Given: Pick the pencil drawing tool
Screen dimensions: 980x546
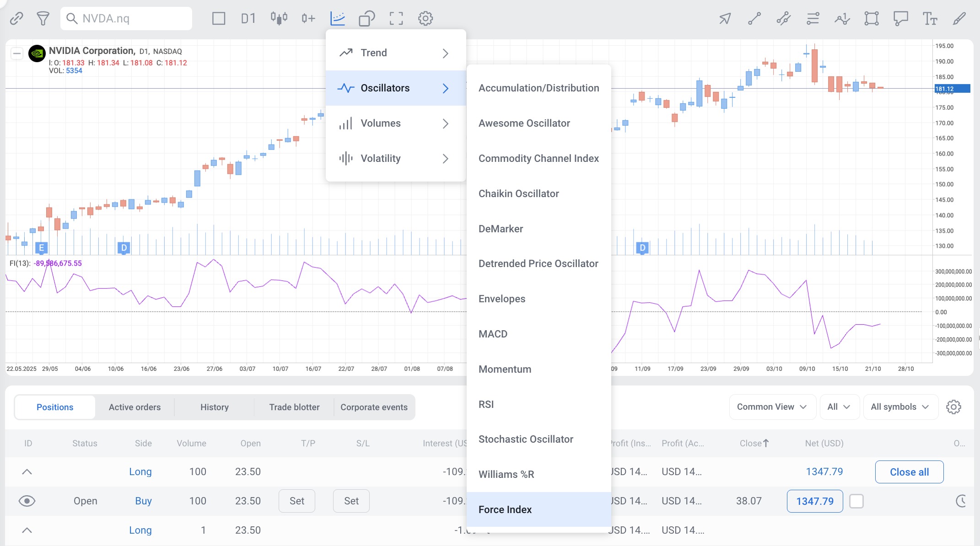Looking at the screenshot, I should [959, 18].
